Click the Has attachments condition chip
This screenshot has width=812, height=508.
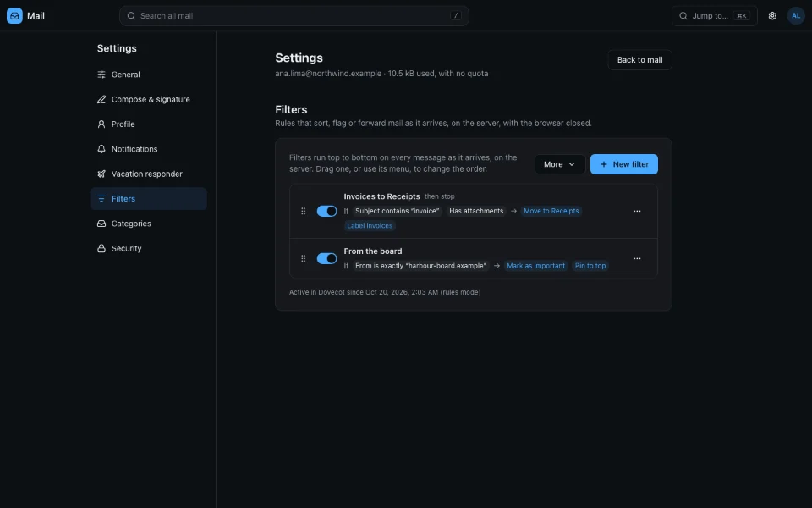[x=476, y=211]
